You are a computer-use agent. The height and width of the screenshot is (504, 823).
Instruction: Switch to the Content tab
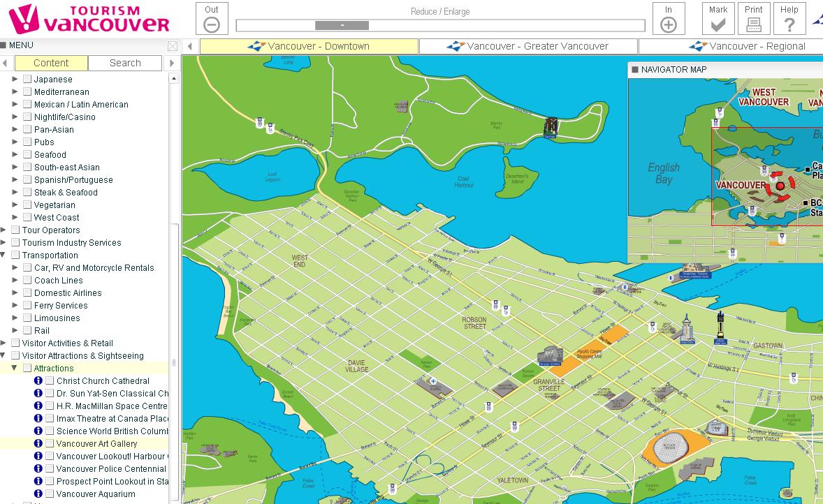[51, 63]
